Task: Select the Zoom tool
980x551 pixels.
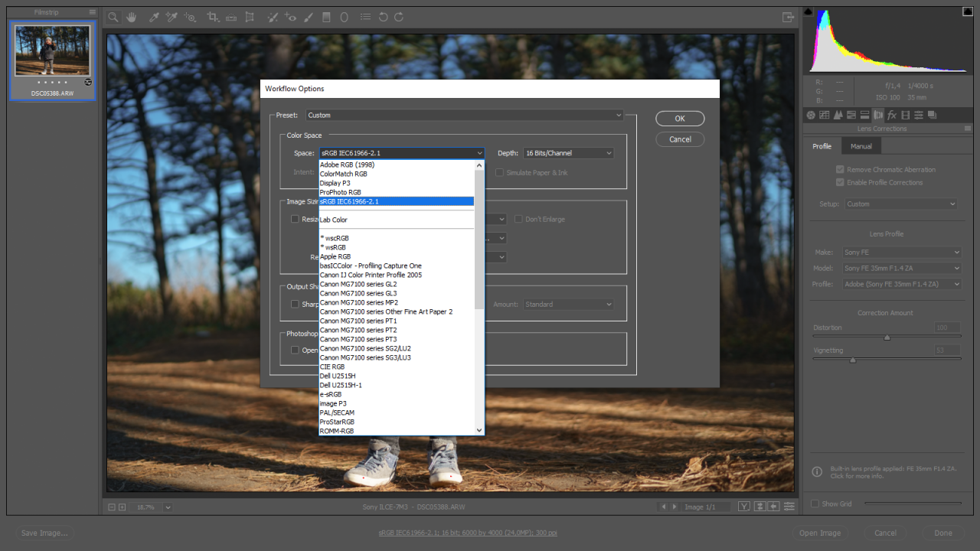Action: click(x=113, y=17)
